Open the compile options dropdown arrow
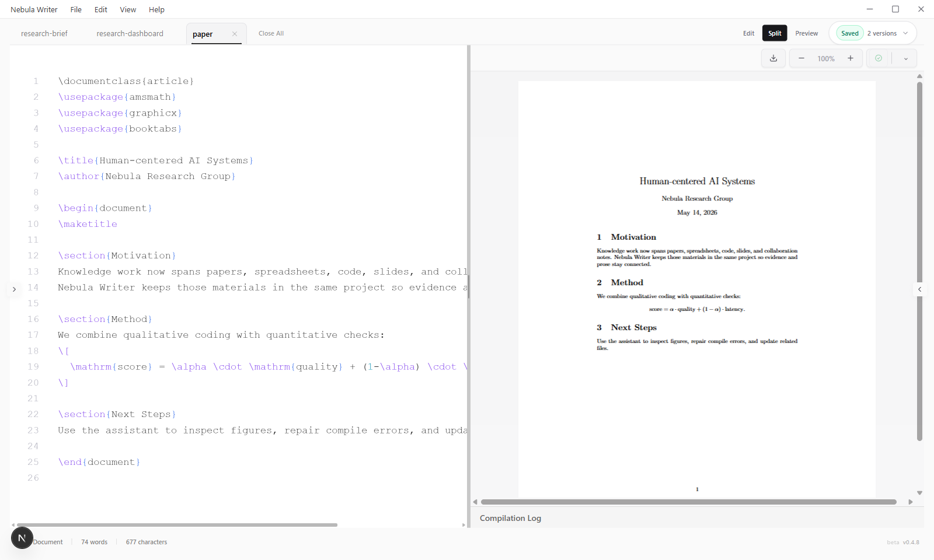934x560 pixels. point(906,58)
